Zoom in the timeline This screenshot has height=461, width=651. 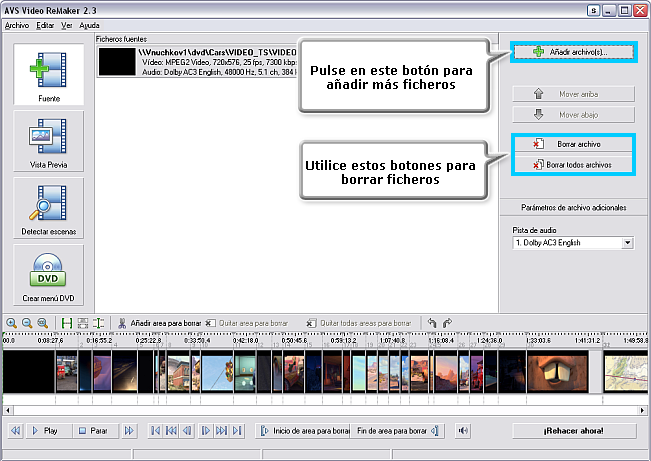pyautogui.click(x=12, y=323)
